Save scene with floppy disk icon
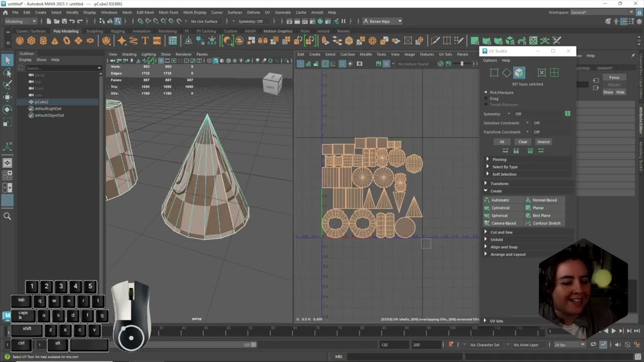This screenshot has height=362, width=644. 64,21
